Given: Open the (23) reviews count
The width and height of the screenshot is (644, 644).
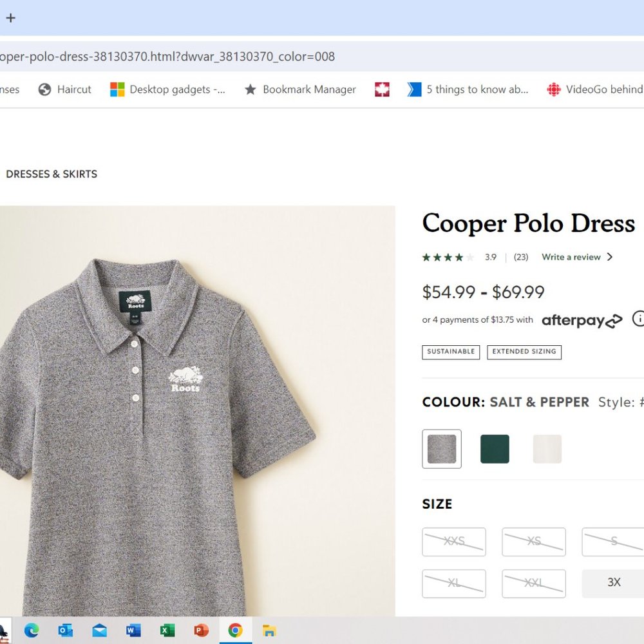Looking at the screenshot, I should click(x=521, y=257).
